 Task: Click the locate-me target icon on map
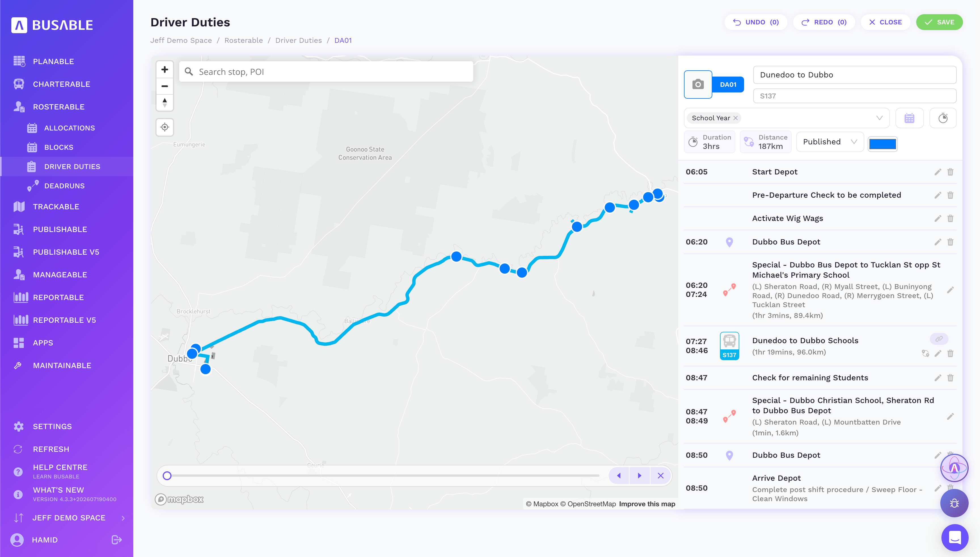click(164, 127)
